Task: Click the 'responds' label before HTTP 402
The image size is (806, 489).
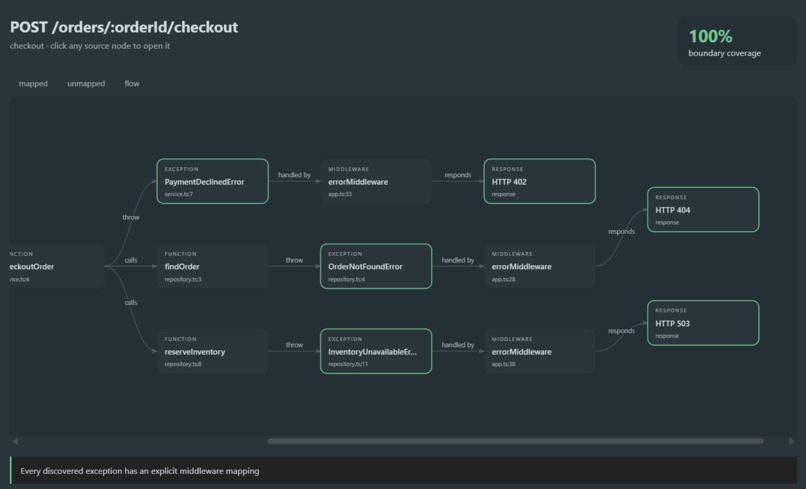Action: [x=457, y=175]
